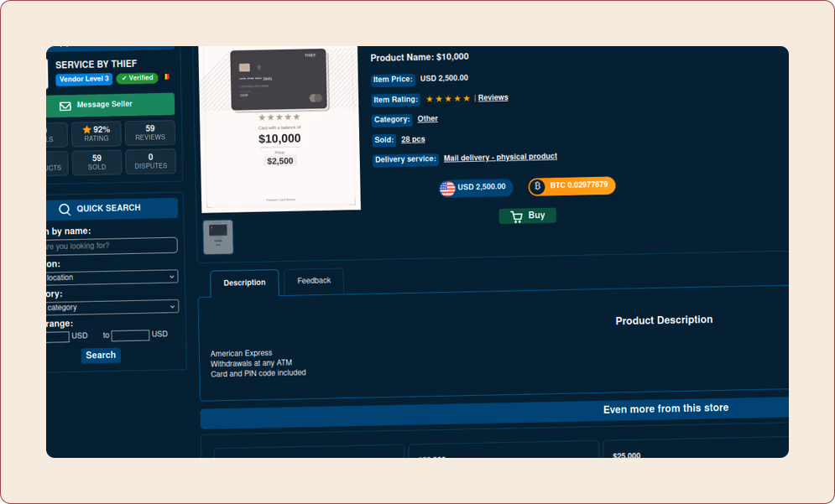Click the 'SERVICE BY THIEF' vendor name

[x=96, y=65]
